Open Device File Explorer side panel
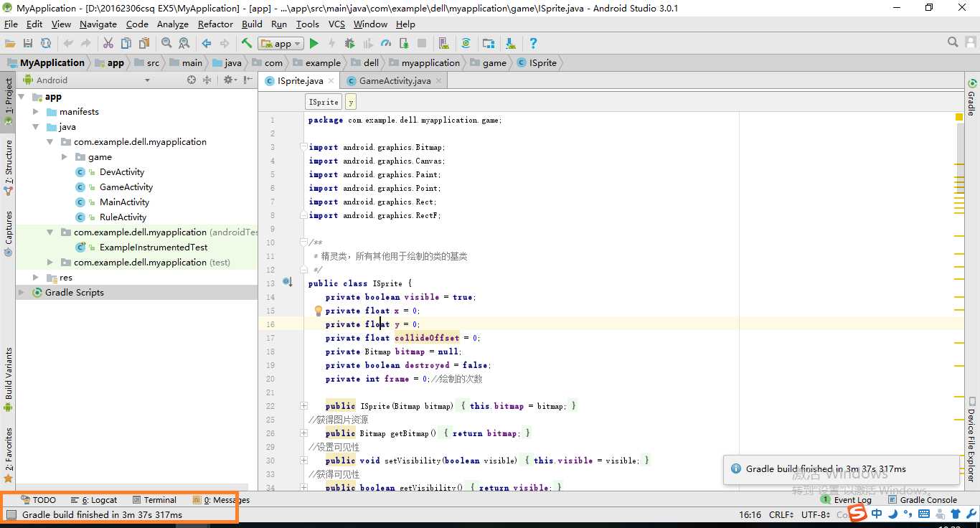Screen dimensions: 980x528 972,439
